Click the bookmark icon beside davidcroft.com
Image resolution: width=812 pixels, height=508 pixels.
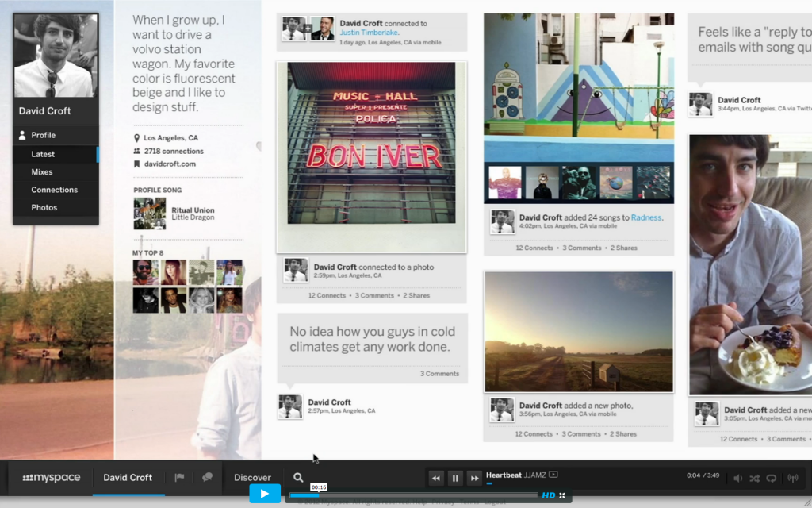[136, 164]
